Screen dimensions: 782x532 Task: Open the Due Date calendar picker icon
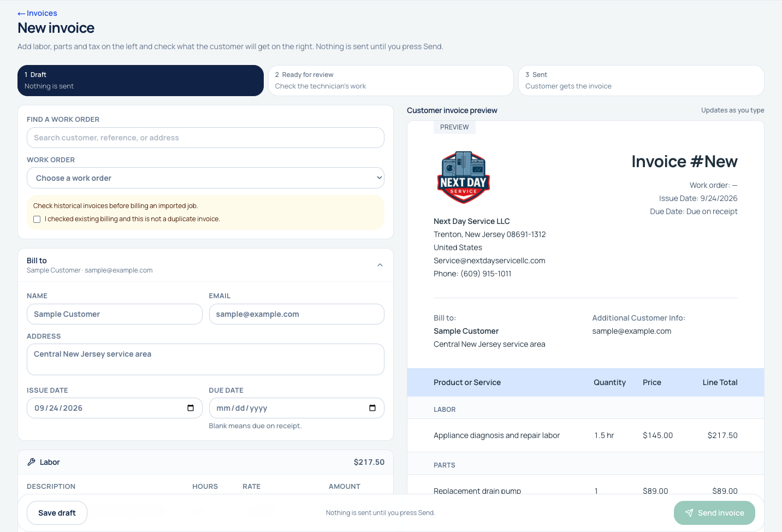pyautogui.click(x=372, y=408)
